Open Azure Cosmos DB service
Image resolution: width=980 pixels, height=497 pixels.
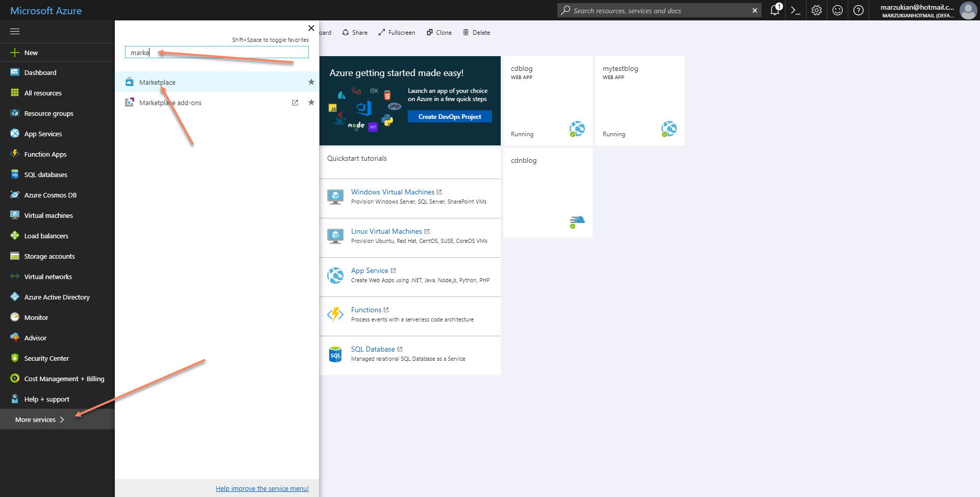pos(50,194)
